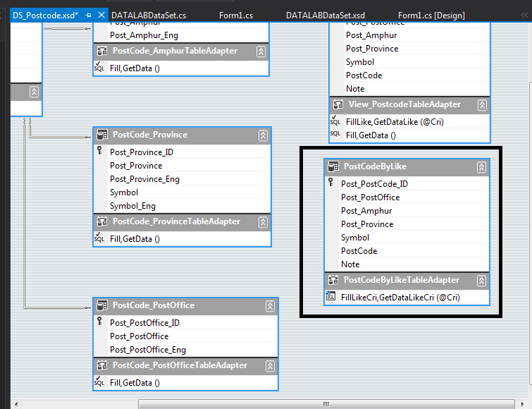This screenshot has width=532, height=409.
Task: Select the DS_Postcode.xsd tab
Action: click(x=46, y=16)
